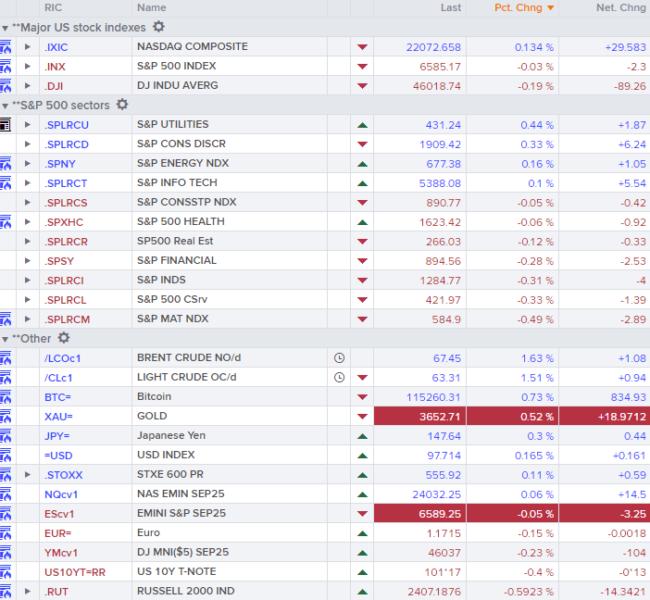The width and height of the screenshot is (650, 600).
Task: Click chart icon in the JPY= row
Action: pyautogui.click(x=5, y=436)
